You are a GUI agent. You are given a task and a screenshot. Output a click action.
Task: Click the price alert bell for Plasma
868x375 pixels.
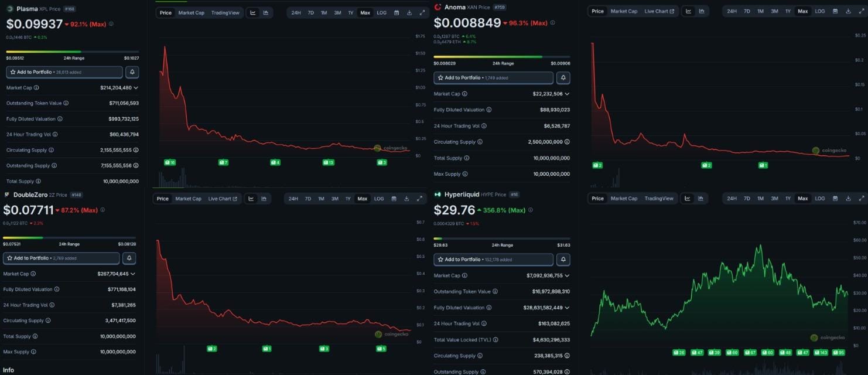[132, 72]
